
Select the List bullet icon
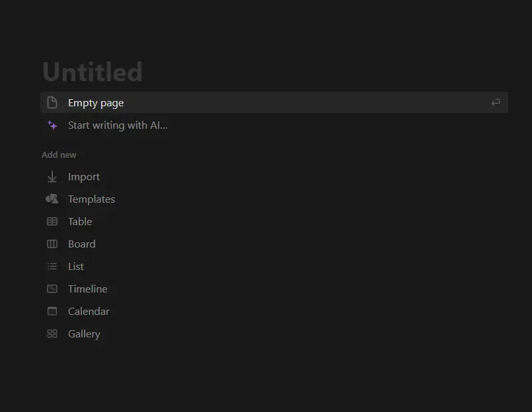pyautogui.click(x=52, y=266)
